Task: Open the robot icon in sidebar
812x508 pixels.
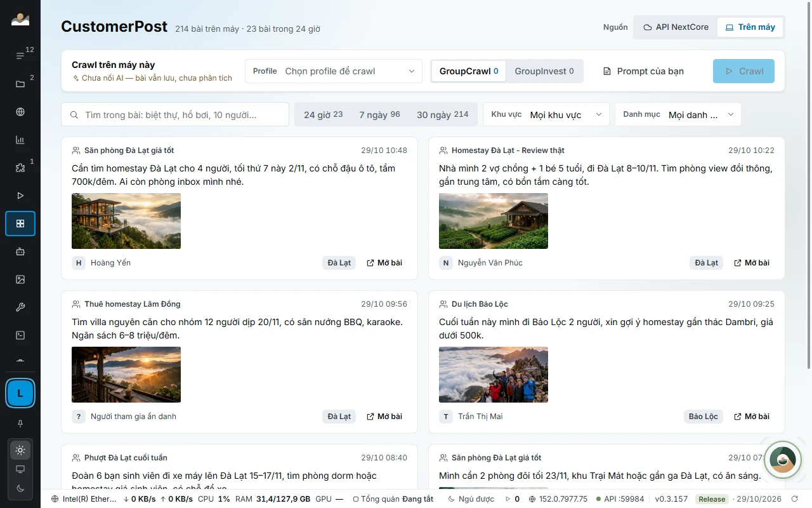Action: 20,251
